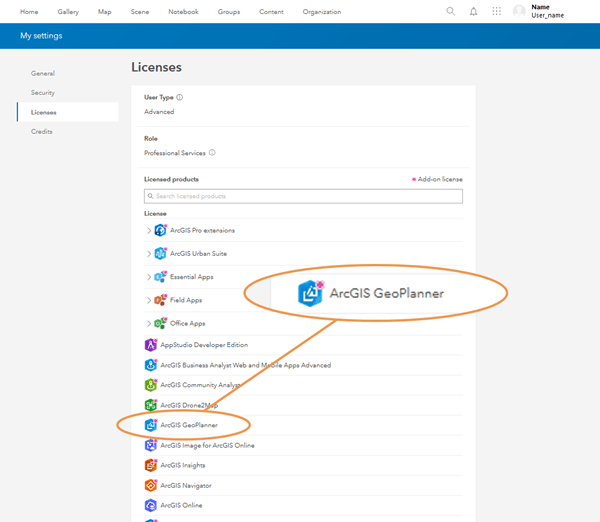Viewport: 600px width, 522px height.
Task: Show User Type info tooltip icon
Action: coord(179,97)
